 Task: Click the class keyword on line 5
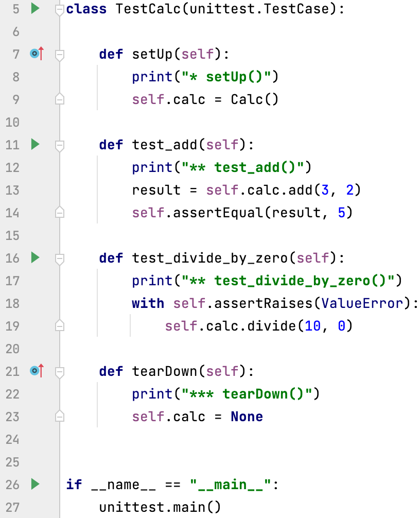[86, 9]
